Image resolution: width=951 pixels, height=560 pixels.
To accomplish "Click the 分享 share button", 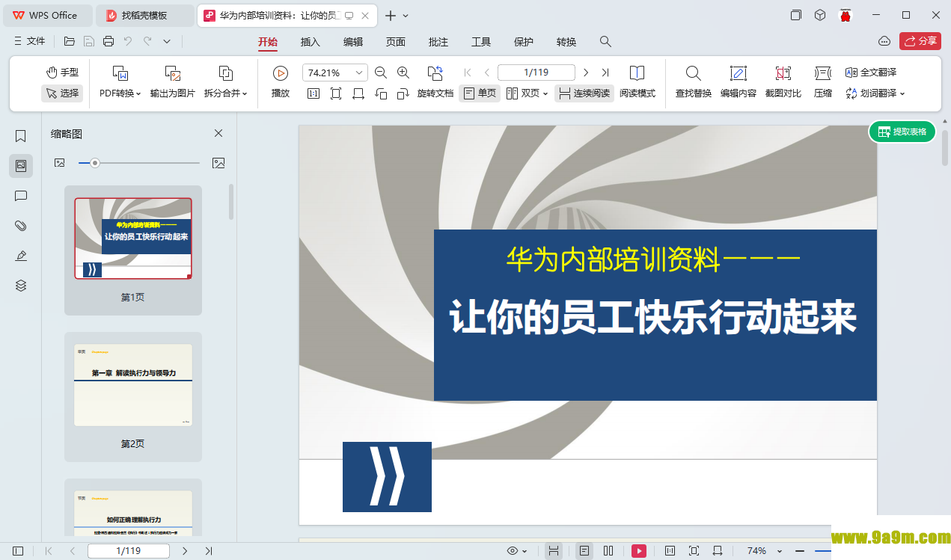I will point(920,41).
